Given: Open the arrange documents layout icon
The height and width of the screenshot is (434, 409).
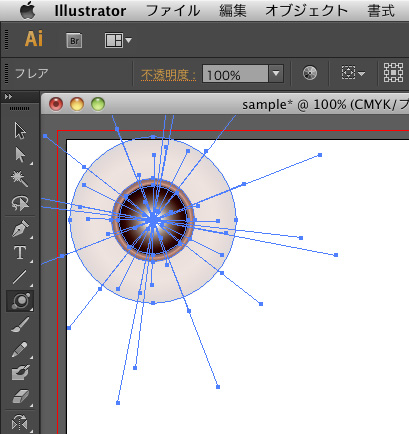Looking at the screenshot, I should (x=114, y=40).
